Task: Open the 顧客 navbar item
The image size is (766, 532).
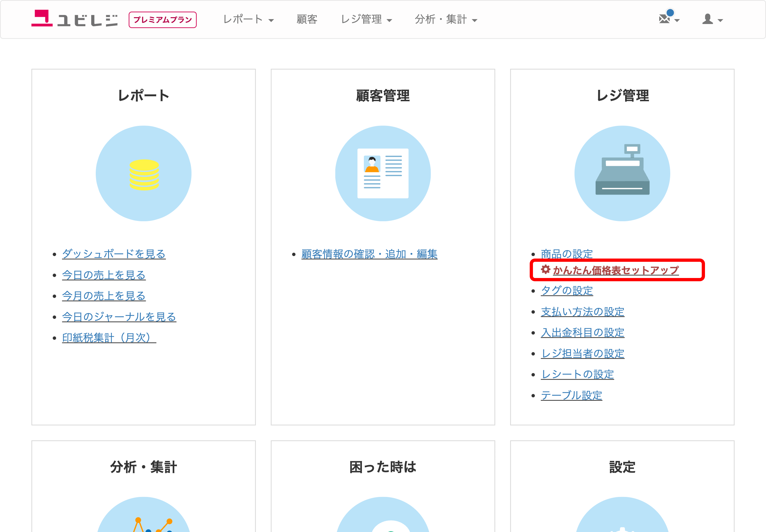Action: [307, 19]
